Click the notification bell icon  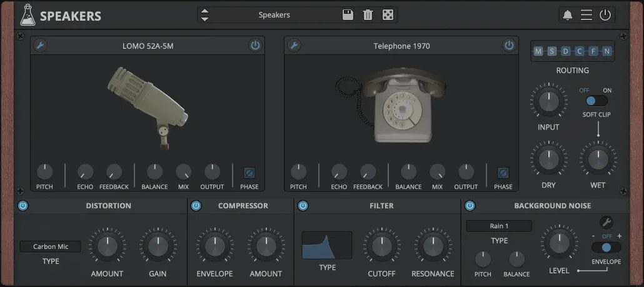567,15
